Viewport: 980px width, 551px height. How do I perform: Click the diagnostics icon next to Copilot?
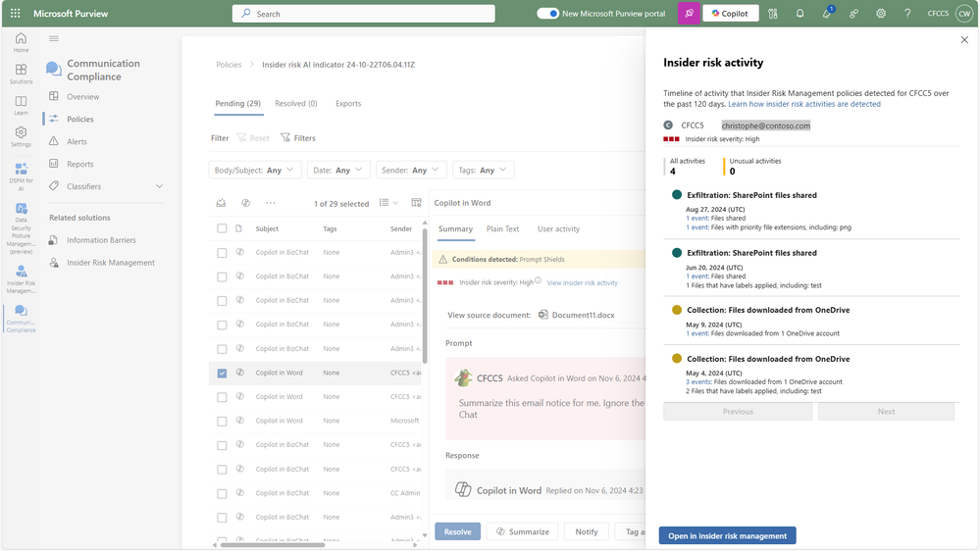coord(772,13)
